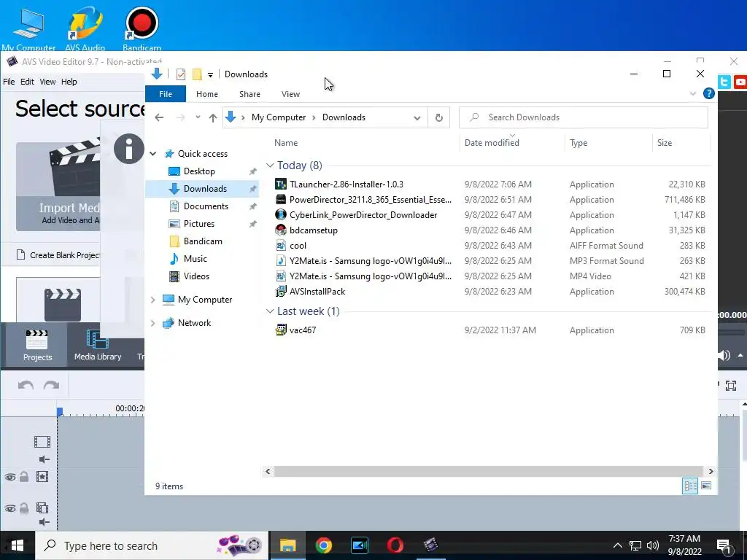Image resolution: width=747 pixels, height=560 pixels.
Task: Click the blue timeline playhead marker
Action: (60, 412)
